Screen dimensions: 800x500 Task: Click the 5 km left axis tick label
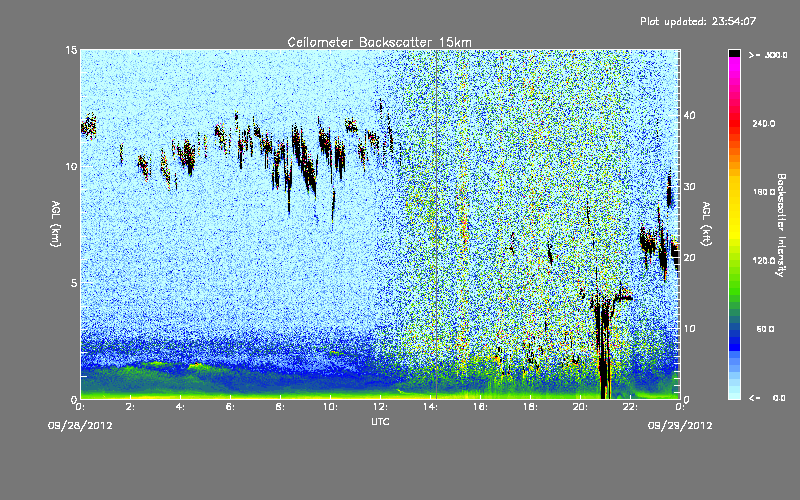click(74, 283)
